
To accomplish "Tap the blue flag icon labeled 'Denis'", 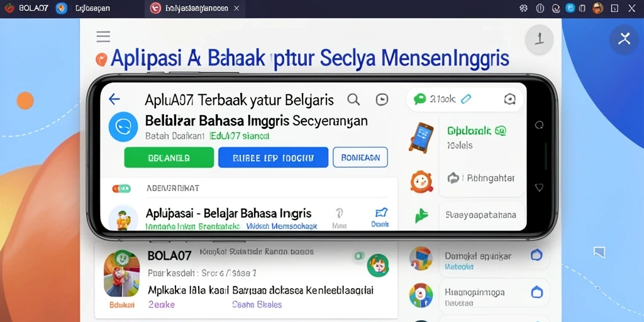I will 380,213.
